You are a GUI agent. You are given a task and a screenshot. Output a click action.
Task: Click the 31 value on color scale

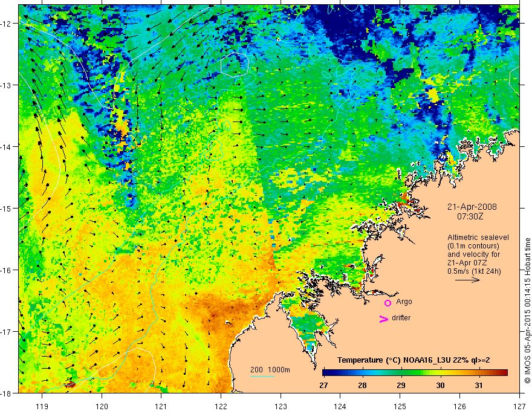(478, 386)
